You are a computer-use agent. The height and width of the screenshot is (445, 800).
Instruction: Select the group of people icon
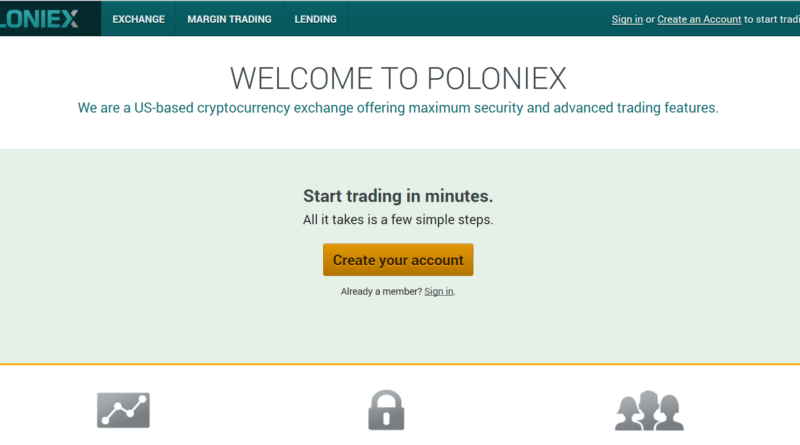(x=649, y=410)
